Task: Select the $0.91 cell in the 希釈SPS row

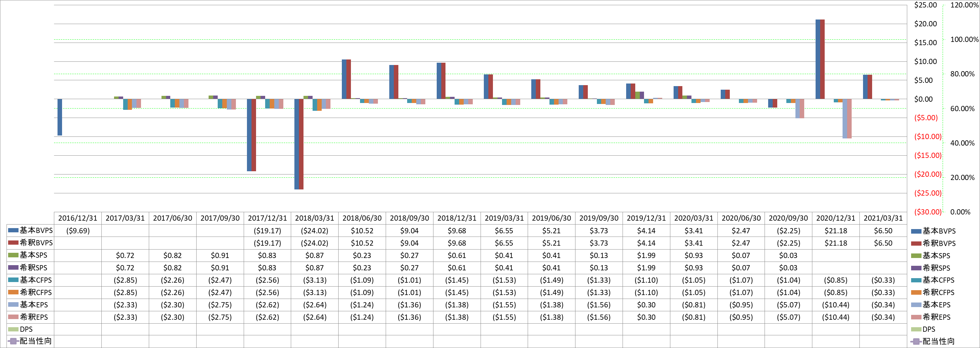Action: click(220, 267)
